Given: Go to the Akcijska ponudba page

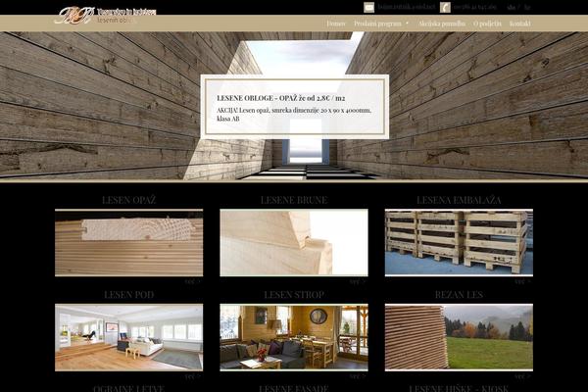Looking at the screenshot, I should point(442,24).
